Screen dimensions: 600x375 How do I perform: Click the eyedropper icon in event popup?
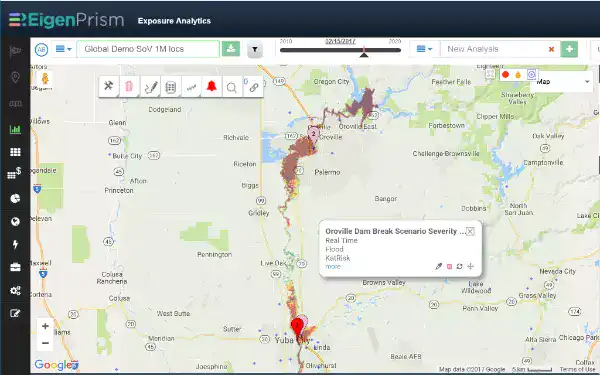(439, 266)
